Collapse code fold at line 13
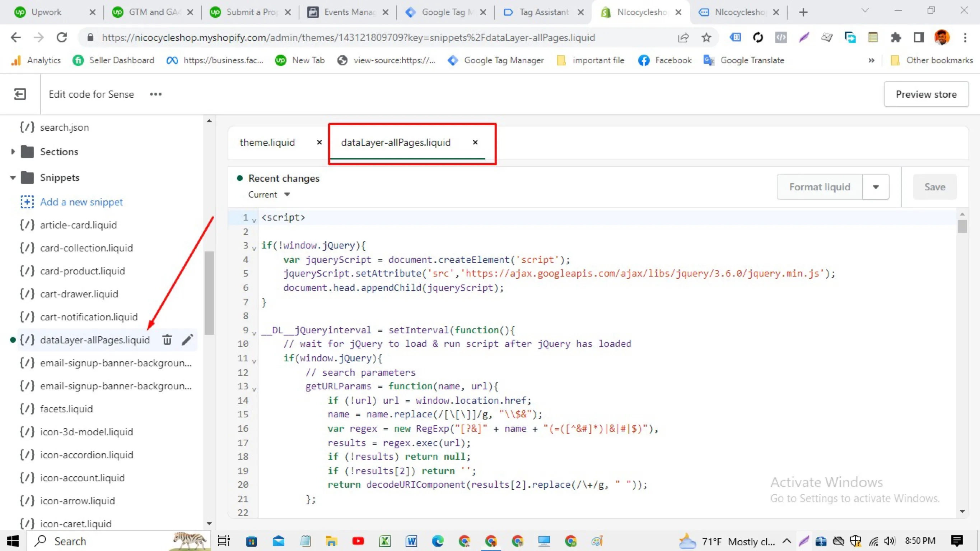 point(254,389)
